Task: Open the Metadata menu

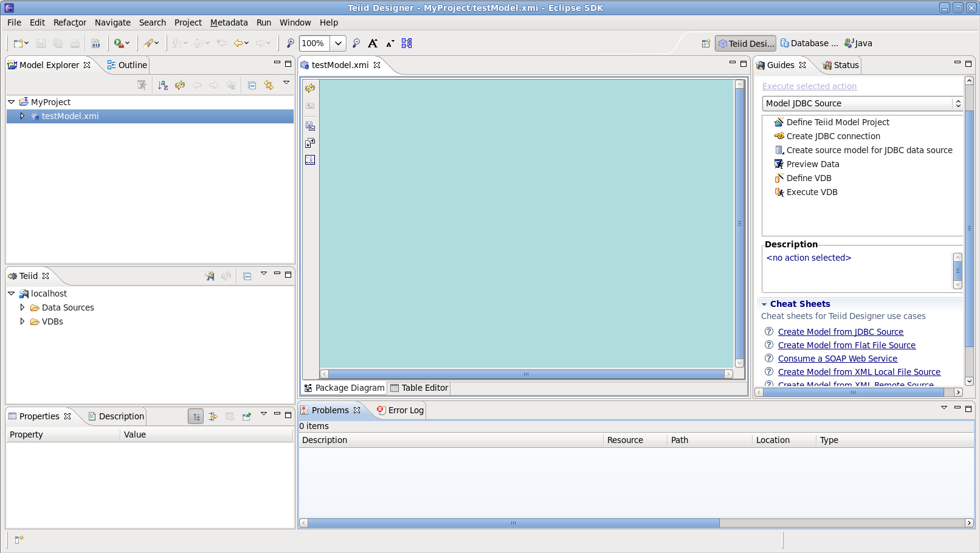Action: 229,22
